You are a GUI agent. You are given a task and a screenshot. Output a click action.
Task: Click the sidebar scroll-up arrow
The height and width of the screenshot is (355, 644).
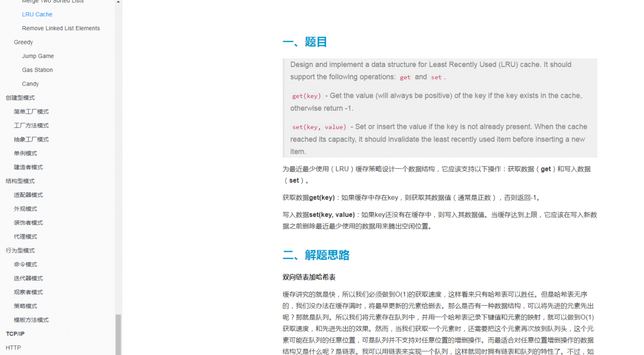point(118,2)
